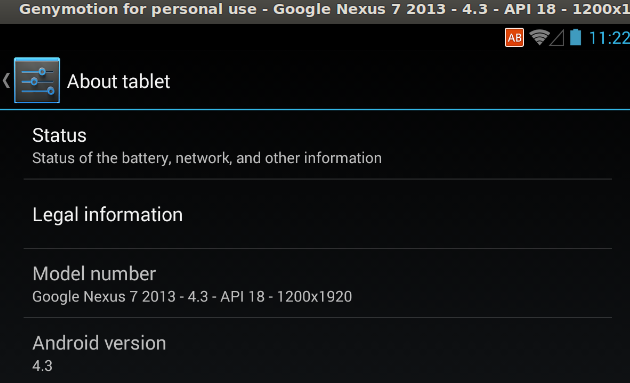630x383 pixels.
Task: Tap the empty cellular signal triangle icon
Action: tap(557, 38)
